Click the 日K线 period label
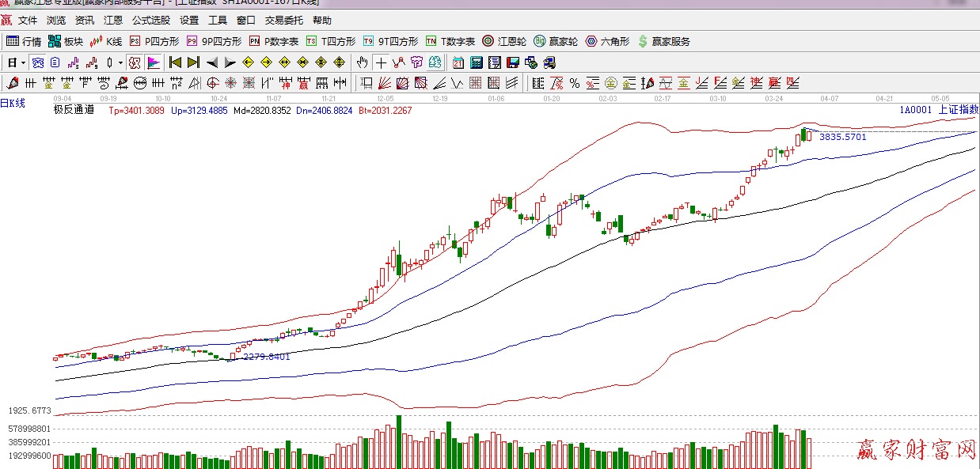Image resolution: width=980 pixels, height=469 pixels. (13, 103)
